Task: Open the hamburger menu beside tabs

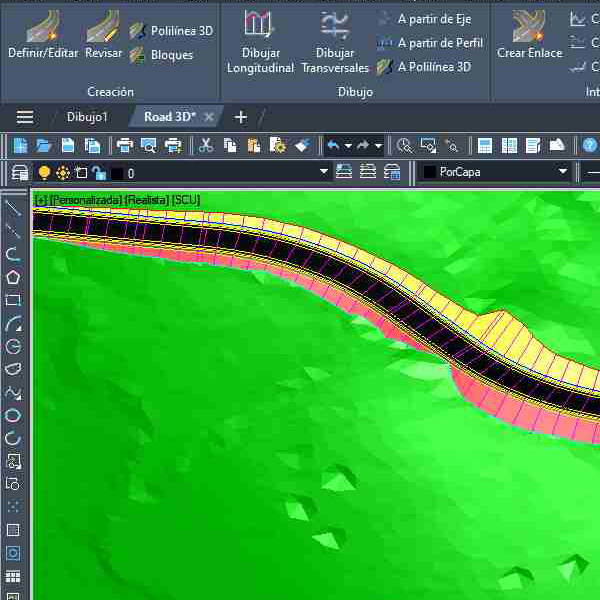Action: (25, 117)
